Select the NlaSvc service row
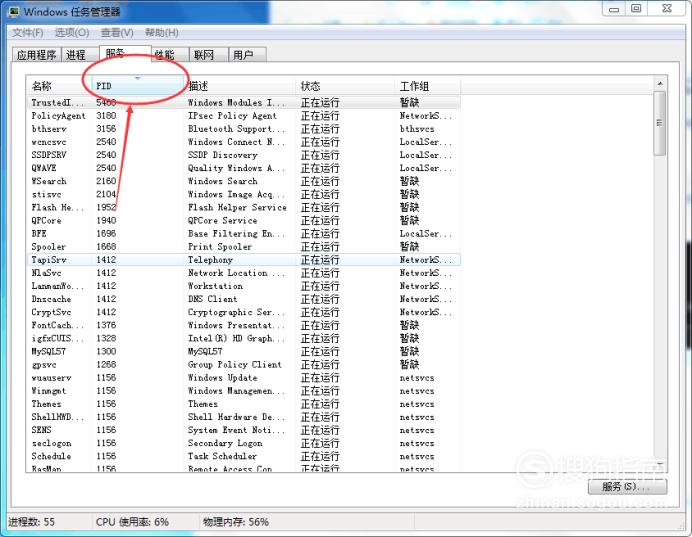The image size is (692, 537). tap(244, 273)
